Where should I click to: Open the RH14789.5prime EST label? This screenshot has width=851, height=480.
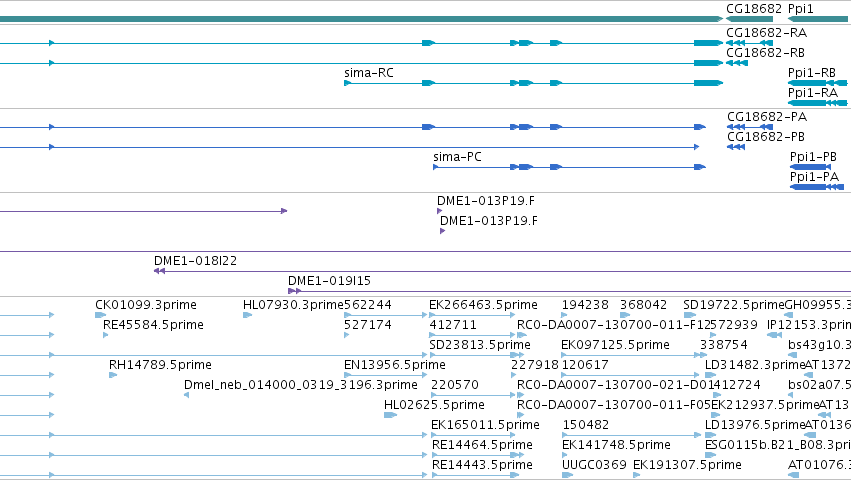pyautogui.click(x=160, y=365)
